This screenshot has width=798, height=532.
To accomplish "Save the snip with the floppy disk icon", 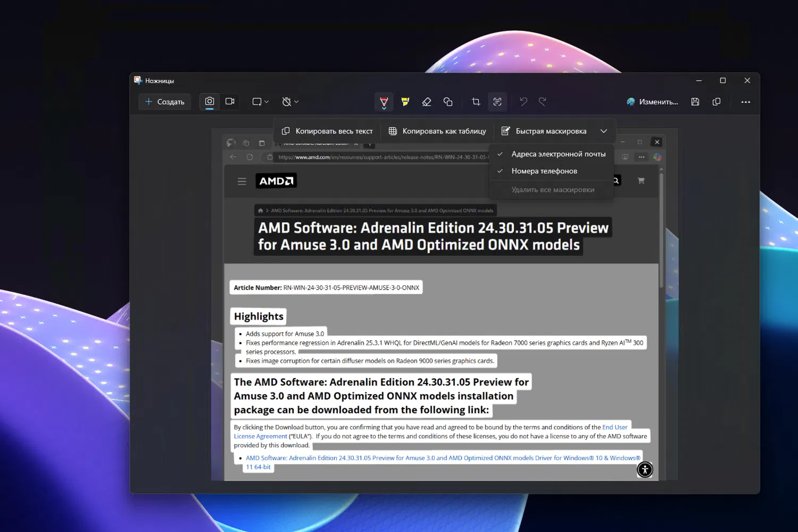I will point(695,102).
